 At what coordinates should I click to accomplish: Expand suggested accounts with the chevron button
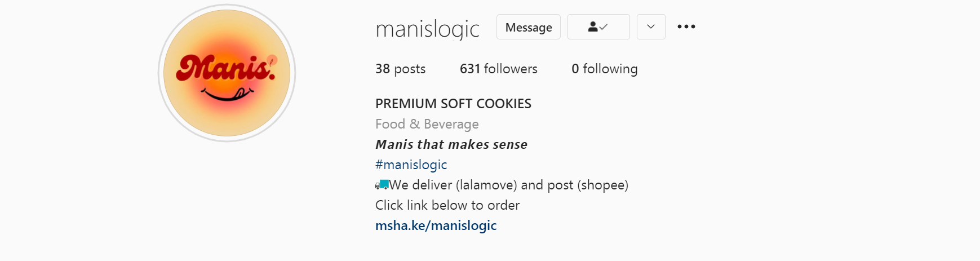[x=651, y=26]
